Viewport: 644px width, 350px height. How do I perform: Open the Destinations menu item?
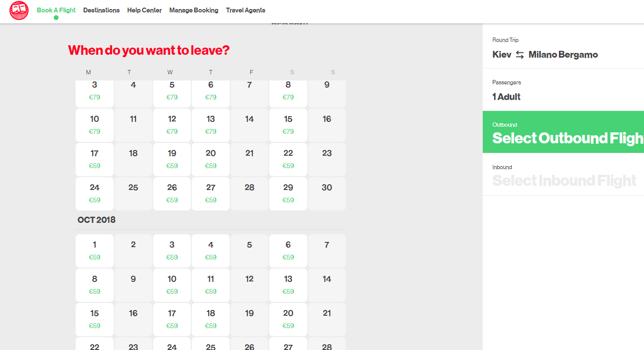101,10
